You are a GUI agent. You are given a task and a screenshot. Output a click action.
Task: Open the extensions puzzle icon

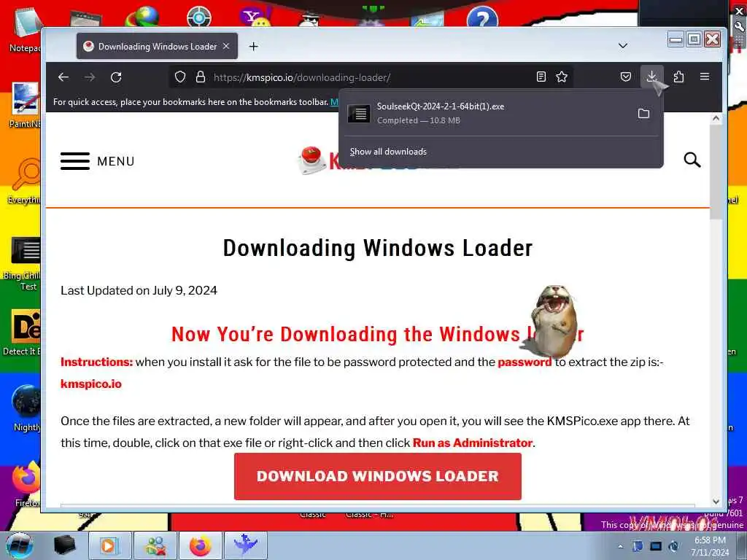pyautogui.click(x=678, y=77)
